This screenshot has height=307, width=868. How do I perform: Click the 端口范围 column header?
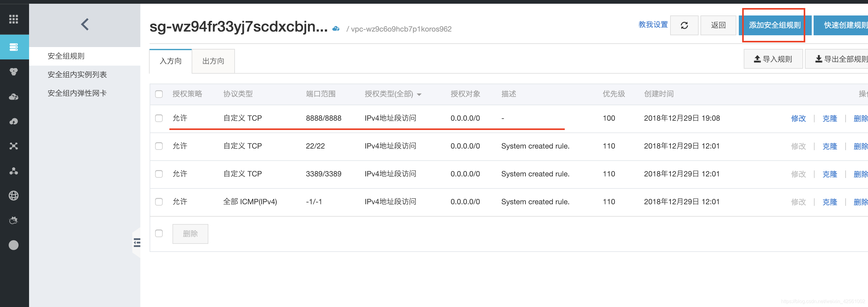click(321, 94)
